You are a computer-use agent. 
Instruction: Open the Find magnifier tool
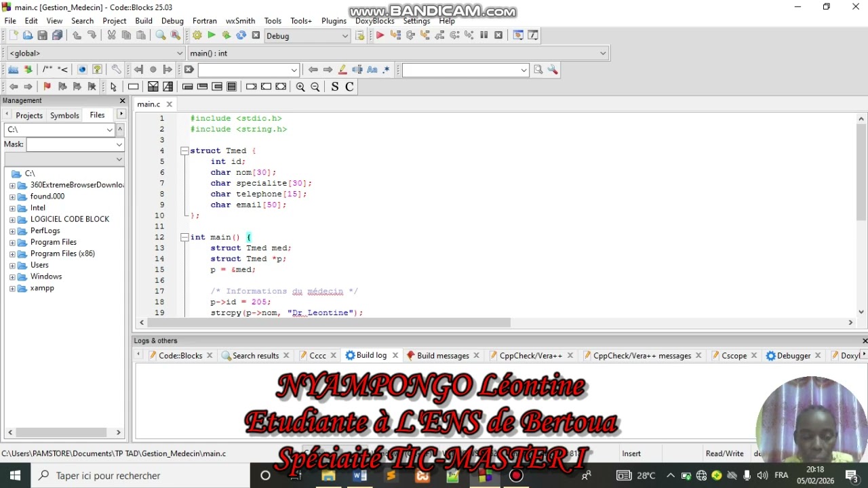161,35
